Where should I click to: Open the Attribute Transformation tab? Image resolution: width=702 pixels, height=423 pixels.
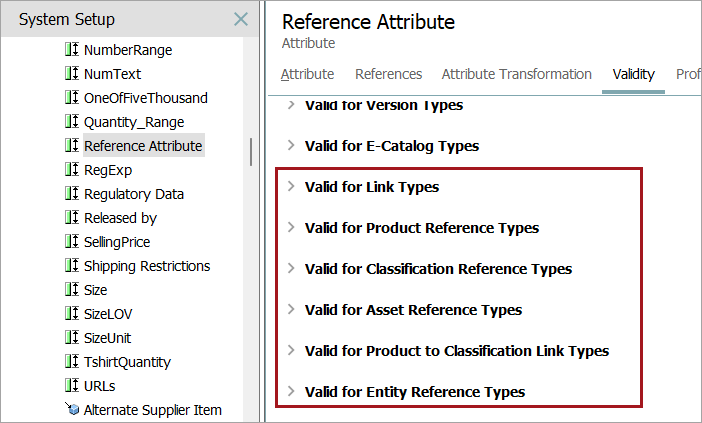pyautogui.click(x=517, y=74)
